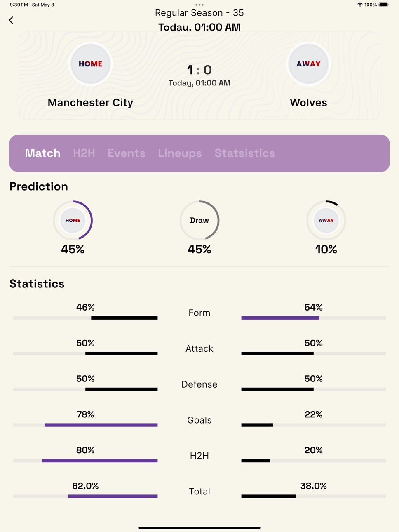
Task: Click the home Goals 78% progress bar
Action: pyautogui.click(x=85, y=425)
